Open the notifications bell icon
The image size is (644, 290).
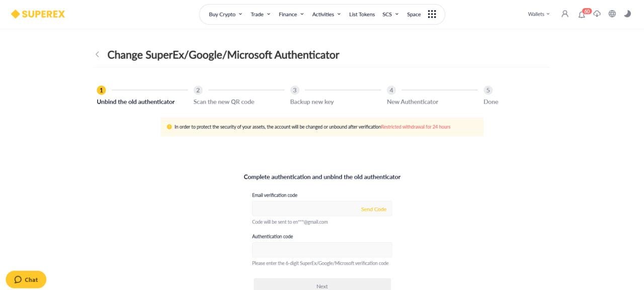[x=582, y=14]
